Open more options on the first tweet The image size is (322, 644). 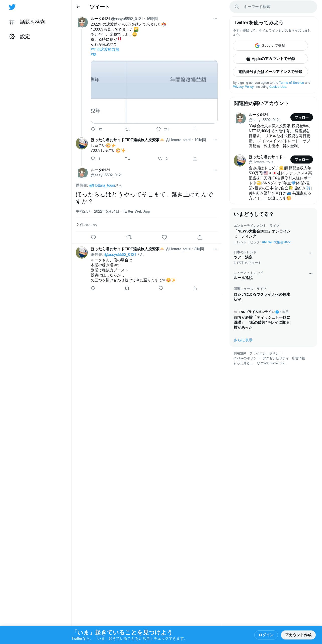tap(215, 19)
